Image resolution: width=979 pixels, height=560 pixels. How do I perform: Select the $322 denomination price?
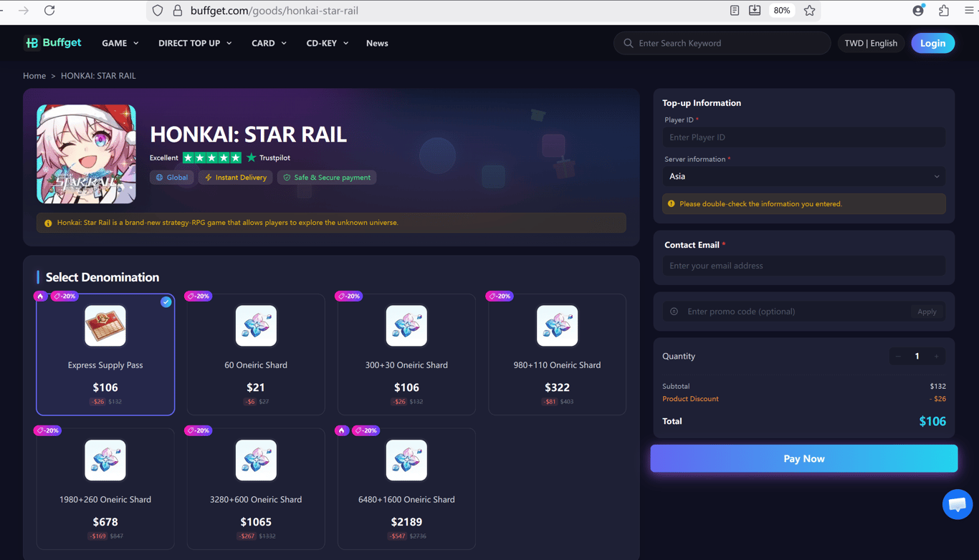click(x=557, y=387)
